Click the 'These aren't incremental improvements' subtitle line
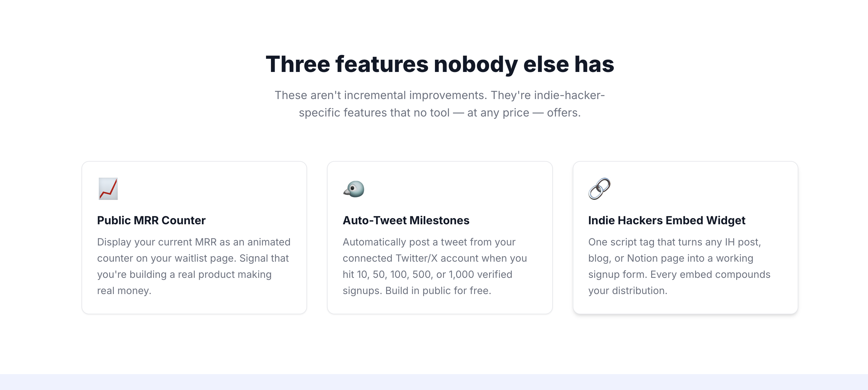Image resolution: width=868 pixels, height=390 pixels. [440, 95]
